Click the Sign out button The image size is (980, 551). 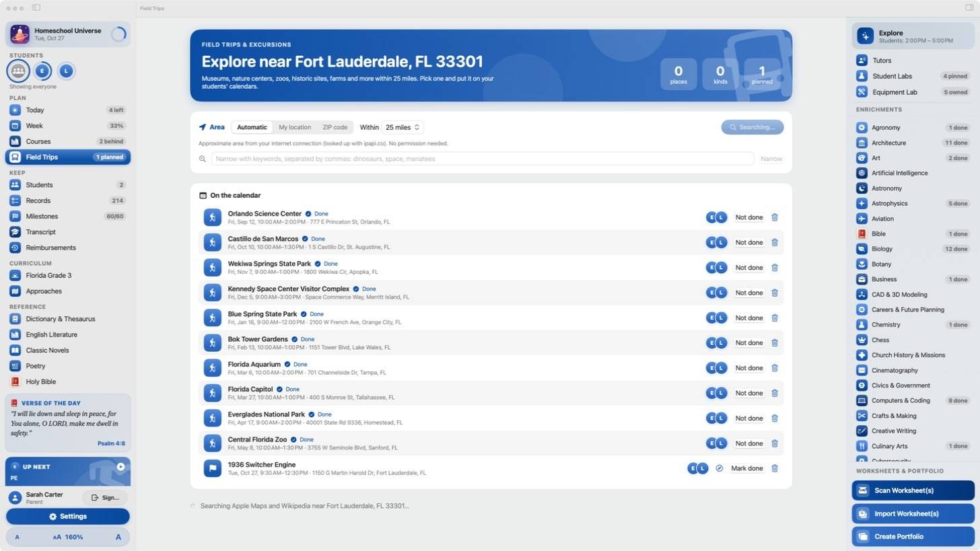tap(105, 498)
